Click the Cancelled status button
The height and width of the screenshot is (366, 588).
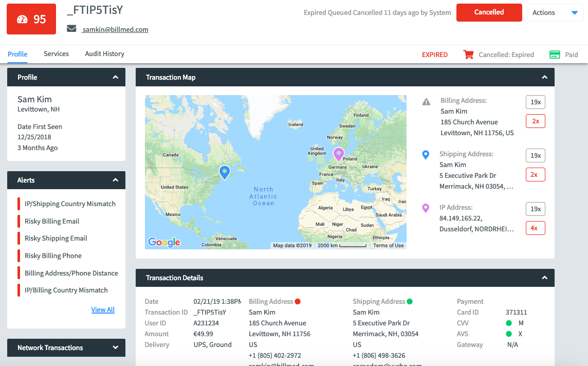point(489,12)
